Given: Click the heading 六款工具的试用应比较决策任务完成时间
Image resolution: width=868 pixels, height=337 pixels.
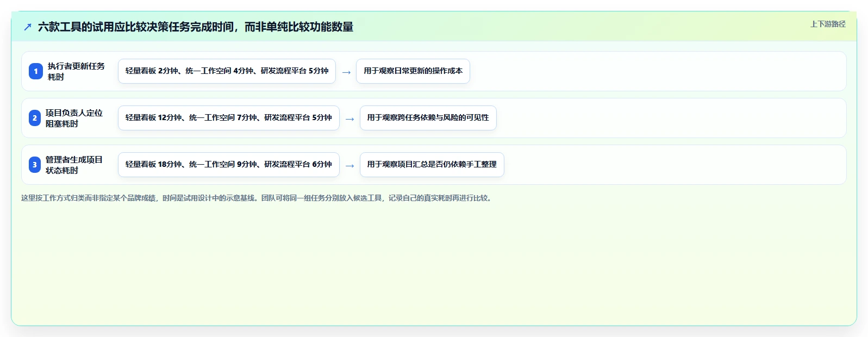Looking at the screenshot, I should pyautogui.click(x=196, y=27).
